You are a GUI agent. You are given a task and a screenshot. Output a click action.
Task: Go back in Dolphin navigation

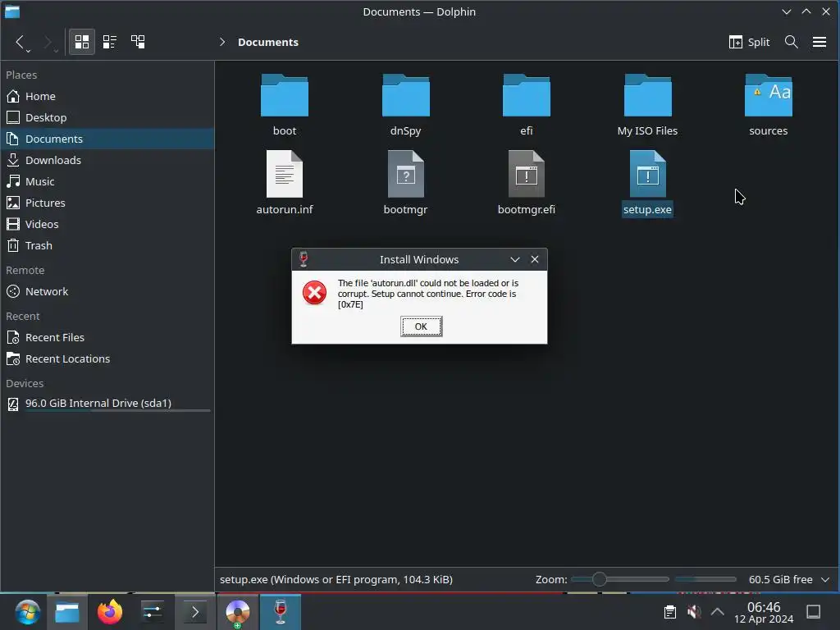coord(20,42)
